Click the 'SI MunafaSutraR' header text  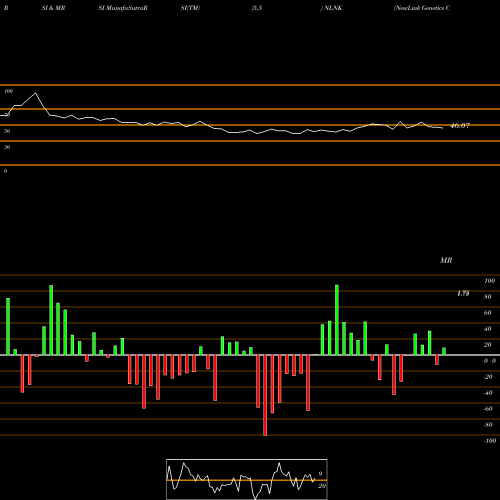(x=123, y=8)
